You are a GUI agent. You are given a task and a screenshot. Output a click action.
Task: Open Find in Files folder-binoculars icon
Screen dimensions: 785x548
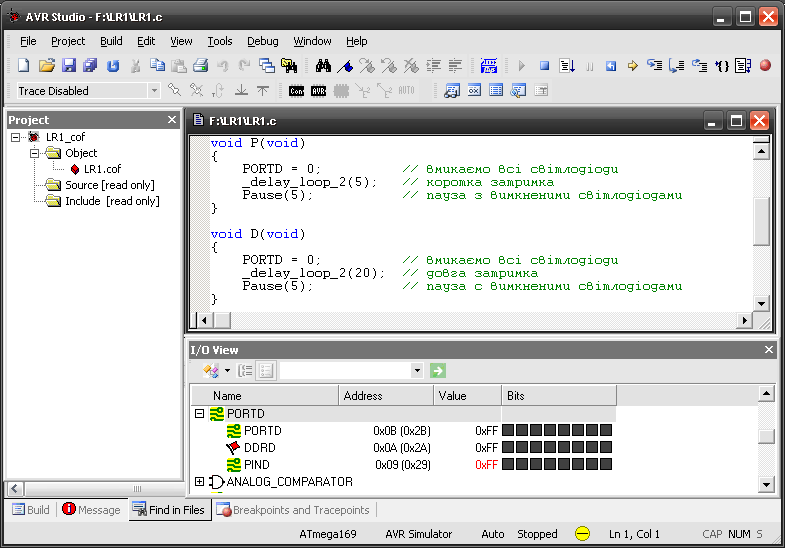click(289, 66)
